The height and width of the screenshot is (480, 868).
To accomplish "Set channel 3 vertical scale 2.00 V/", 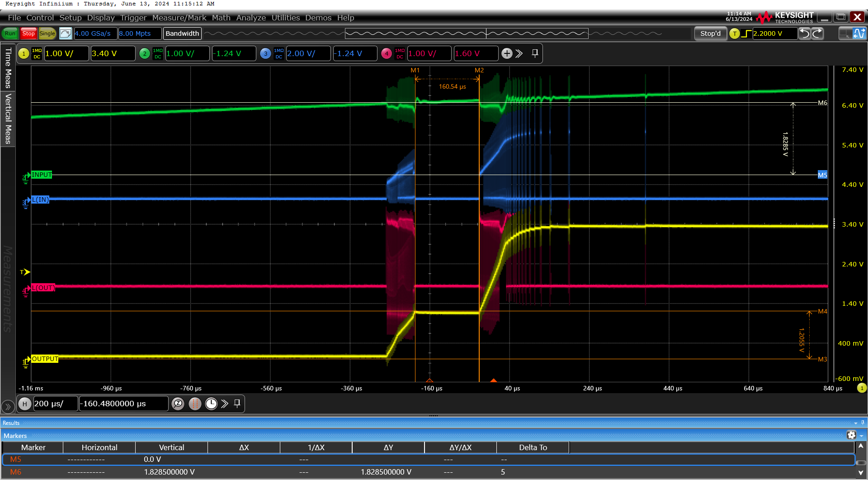I will (x=308, y=53).
